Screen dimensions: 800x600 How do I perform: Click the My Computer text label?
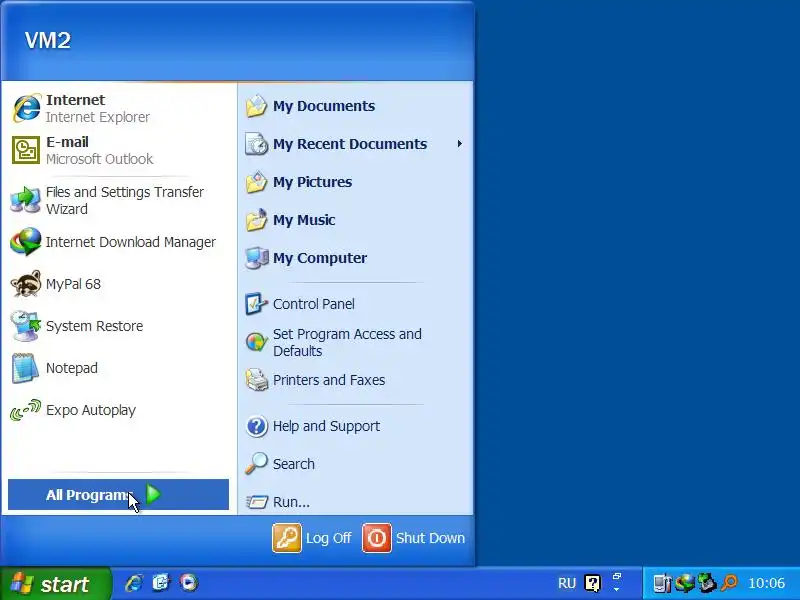click(x=320, y=258)
